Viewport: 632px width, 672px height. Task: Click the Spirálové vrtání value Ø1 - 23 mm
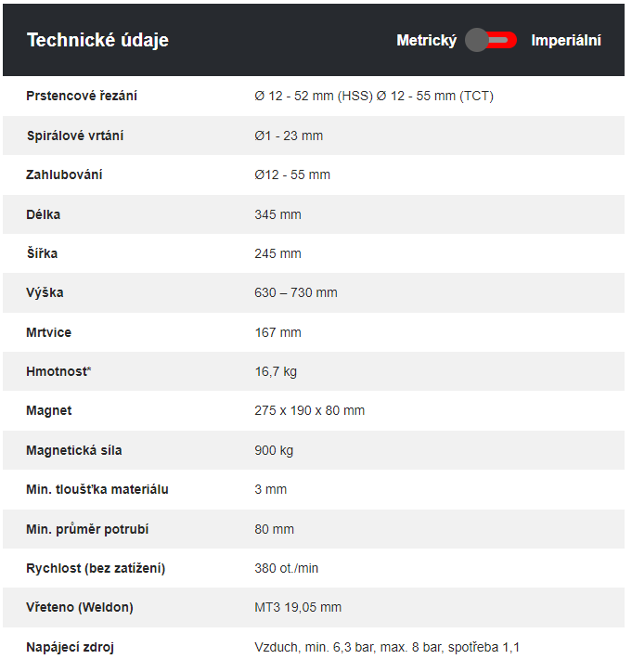tap(289, 136)
